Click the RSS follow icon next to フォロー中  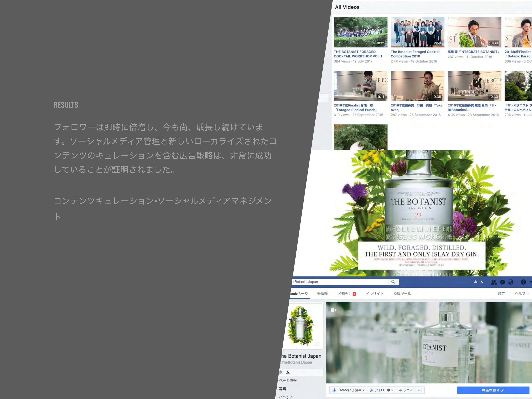[x=372, y=390]
